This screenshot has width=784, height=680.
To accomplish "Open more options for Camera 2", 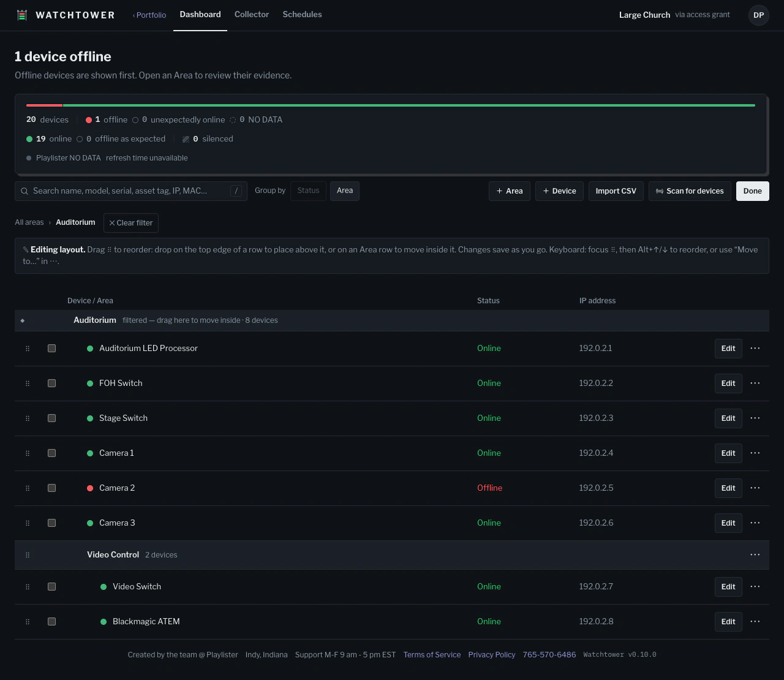I will [755, 488].
